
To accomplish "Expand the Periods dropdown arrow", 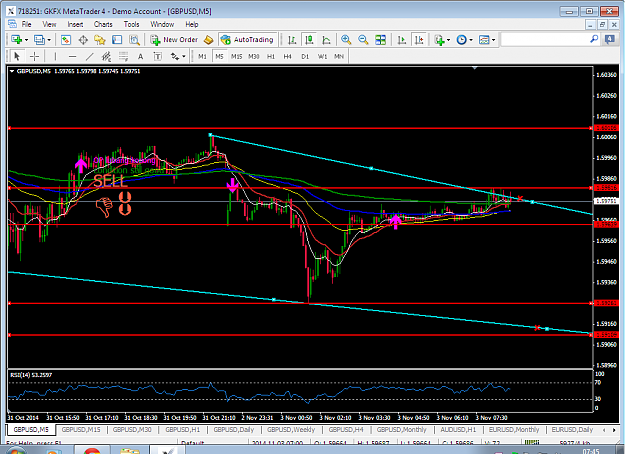I will [x=471, y=40].
